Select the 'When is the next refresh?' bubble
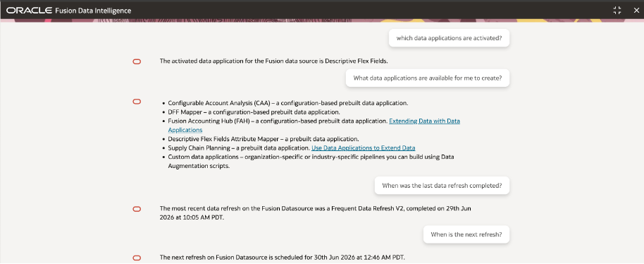The image size is (644, 264). [x=466, y=235]
